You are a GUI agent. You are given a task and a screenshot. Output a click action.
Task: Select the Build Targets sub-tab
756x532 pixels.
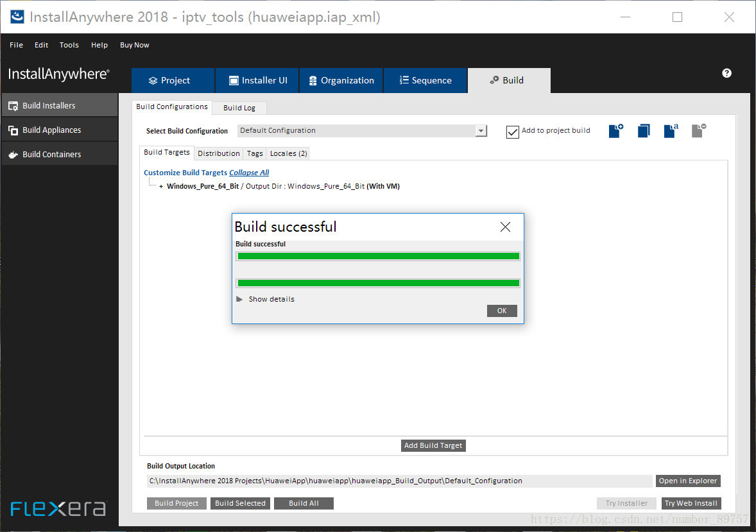pyautogui.click(x=167, y=153)
